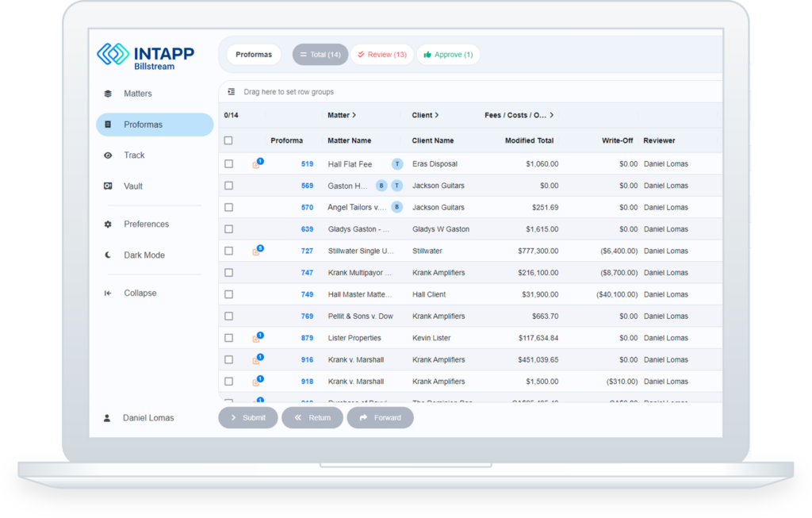Screen dimensions: 812x518
Task: Click the Vault safe icon
Action: click(108, 186)
